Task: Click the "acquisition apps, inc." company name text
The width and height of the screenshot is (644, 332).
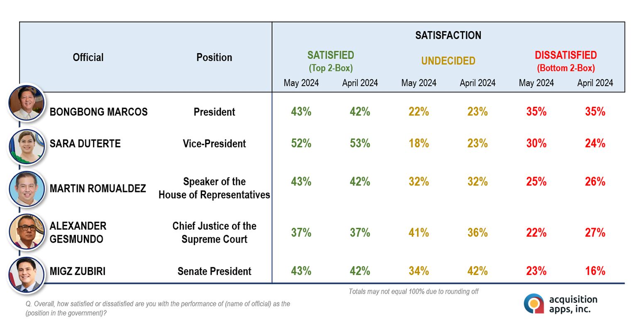Action: click(573, 304)
